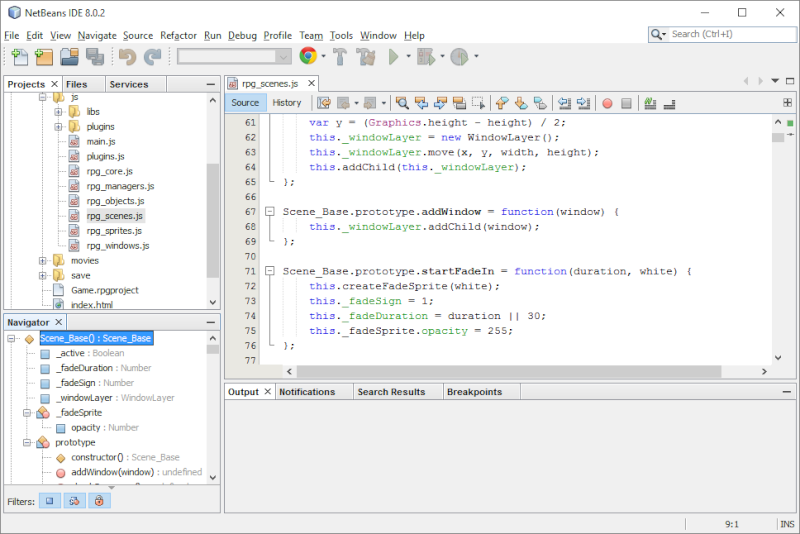Click the Profile Project toolbar icon
The width and height of the screenshot is (800, 534).
pyautogui.click(x=459, y=57)
